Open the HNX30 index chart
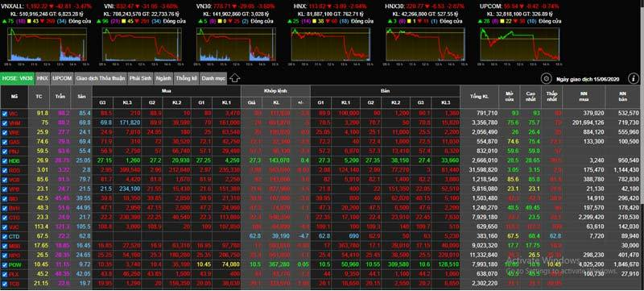Screen dimensions: 644x291 pos(425,44)
